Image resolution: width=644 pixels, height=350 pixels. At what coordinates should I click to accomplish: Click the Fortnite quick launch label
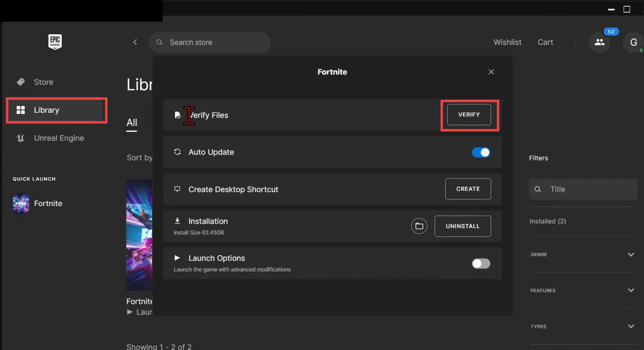(x=48, y=204)
